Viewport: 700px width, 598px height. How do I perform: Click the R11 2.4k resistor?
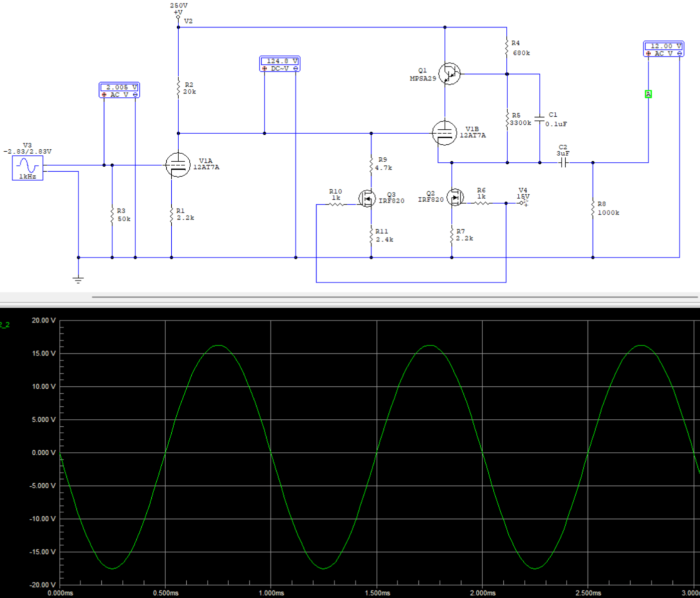(371, 235)
